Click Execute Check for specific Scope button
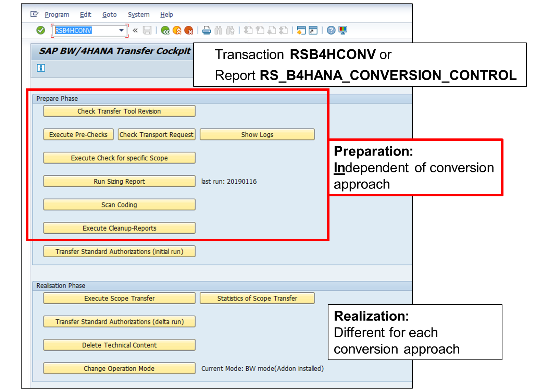The image size is (548, 392). (x=119, y=158)
